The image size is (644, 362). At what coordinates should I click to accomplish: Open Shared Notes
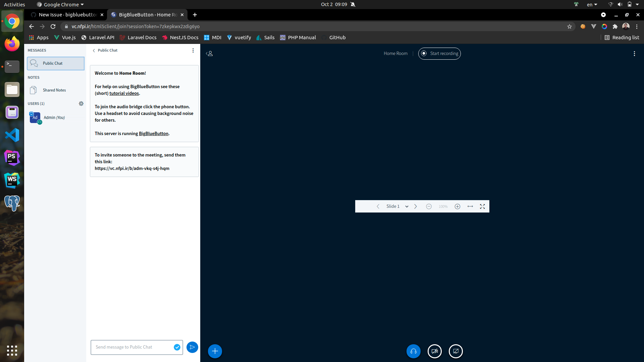tap(54, 90)
